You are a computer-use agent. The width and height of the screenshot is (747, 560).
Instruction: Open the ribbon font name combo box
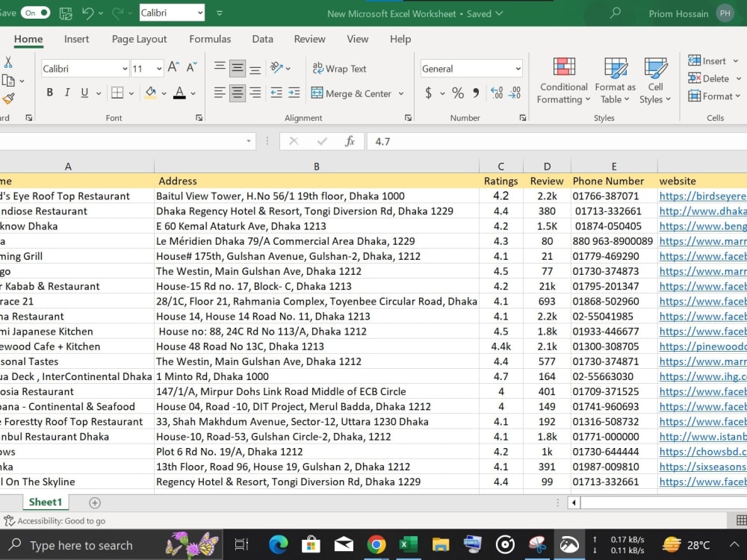85,69
